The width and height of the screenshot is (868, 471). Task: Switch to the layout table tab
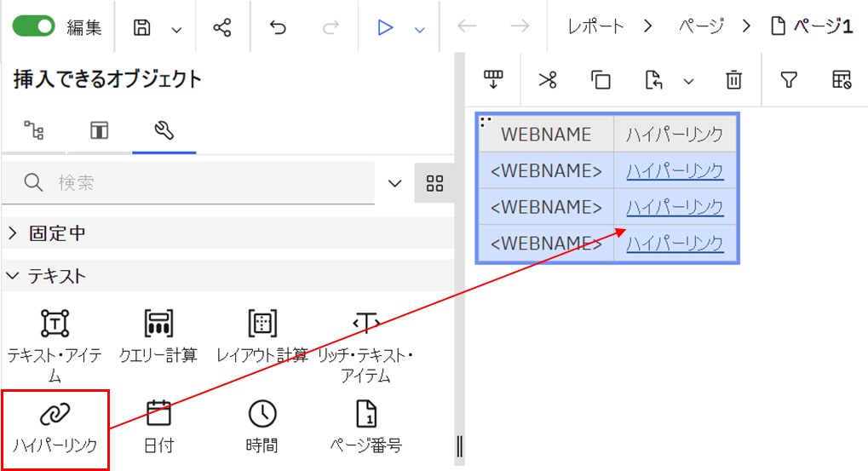[x=99, y=130]
